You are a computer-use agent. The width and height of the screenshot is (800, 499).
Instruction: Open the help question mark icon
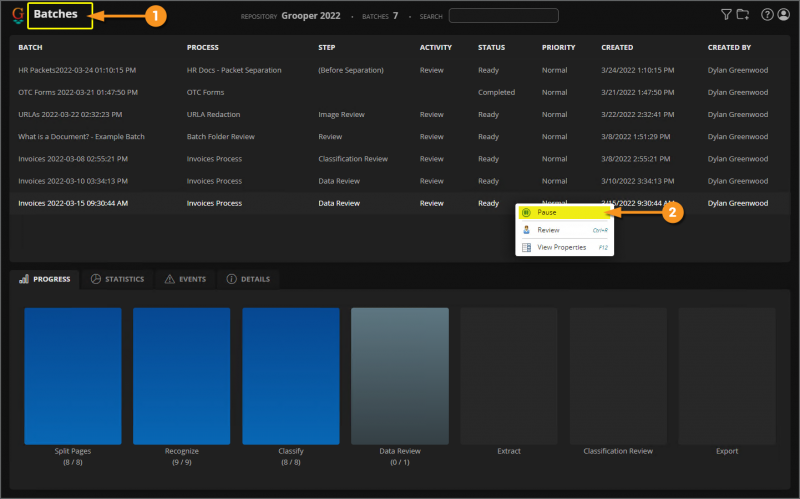(767, 15)
